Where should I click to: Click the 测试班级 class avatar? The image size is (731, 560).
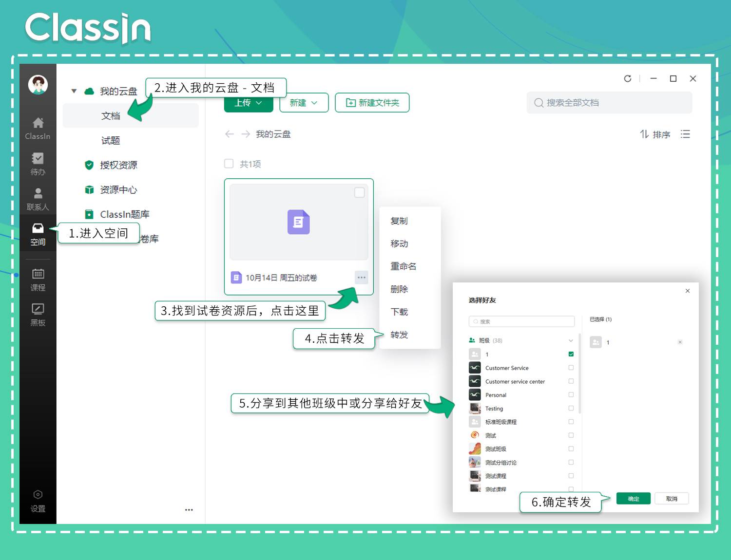tap(475, 448)
